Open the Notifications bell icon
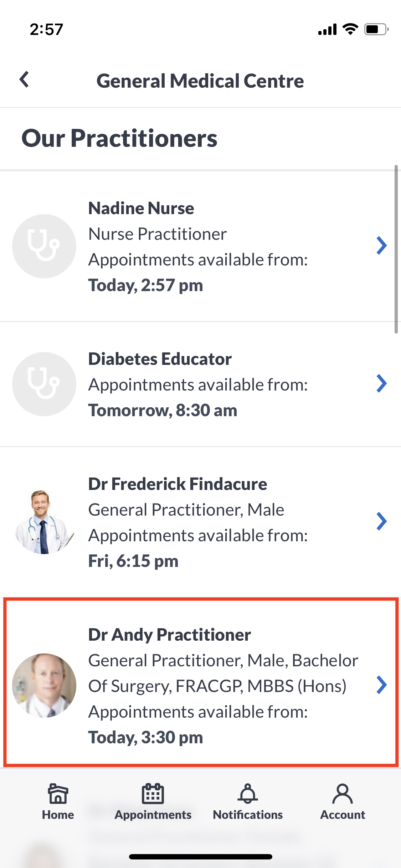The image size is (401, 868). pos(248,794)
